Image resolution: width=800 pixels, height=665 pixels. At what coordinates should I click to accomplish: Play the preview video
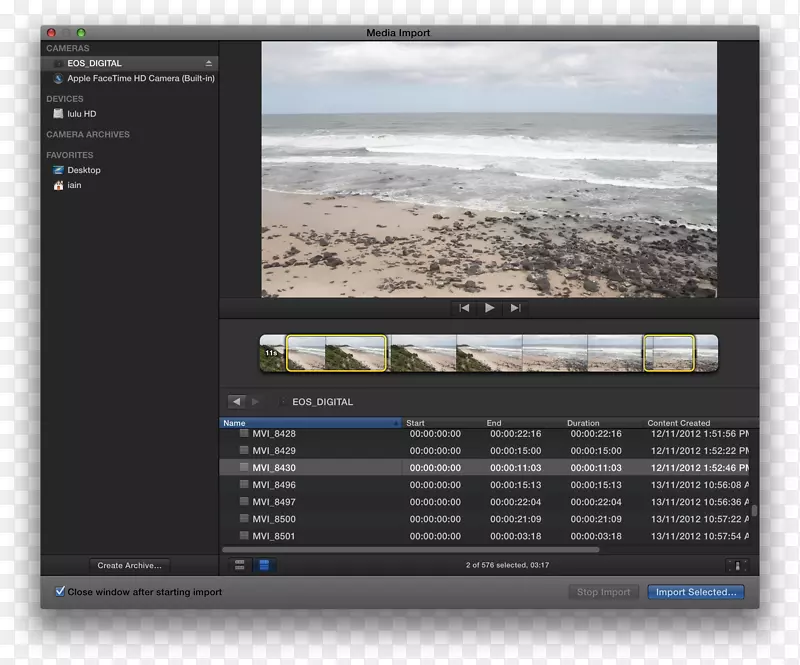(489, 308)
